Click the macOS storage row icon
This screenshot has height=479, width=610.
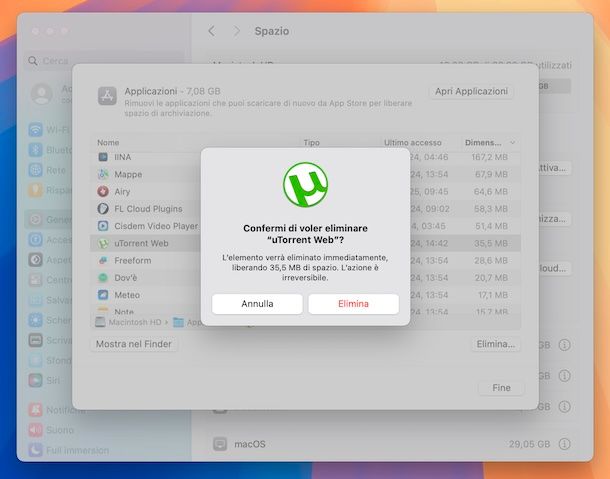tap(220, 444)
